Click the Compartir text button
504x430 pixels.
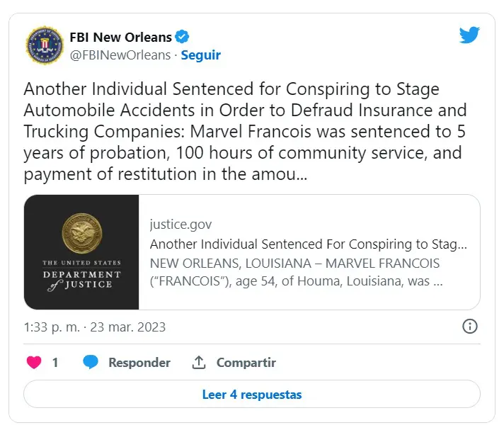pos(246,363)
